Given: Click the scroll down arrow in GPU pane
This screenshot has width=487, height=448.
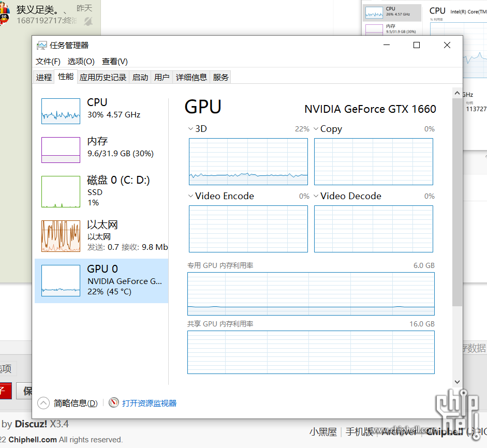Looking at the screenshot, I should pyautogui.click(x=457, y=382).
